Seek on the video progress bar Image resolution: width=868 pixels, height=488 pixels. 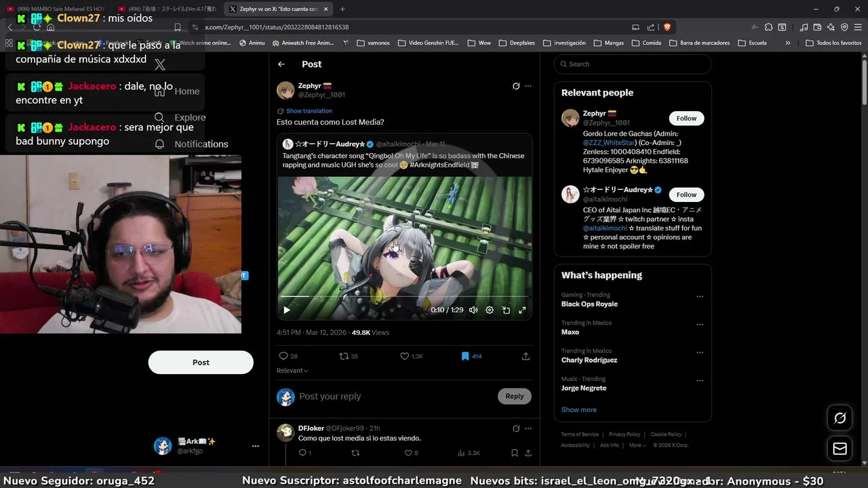coord(405,296)
